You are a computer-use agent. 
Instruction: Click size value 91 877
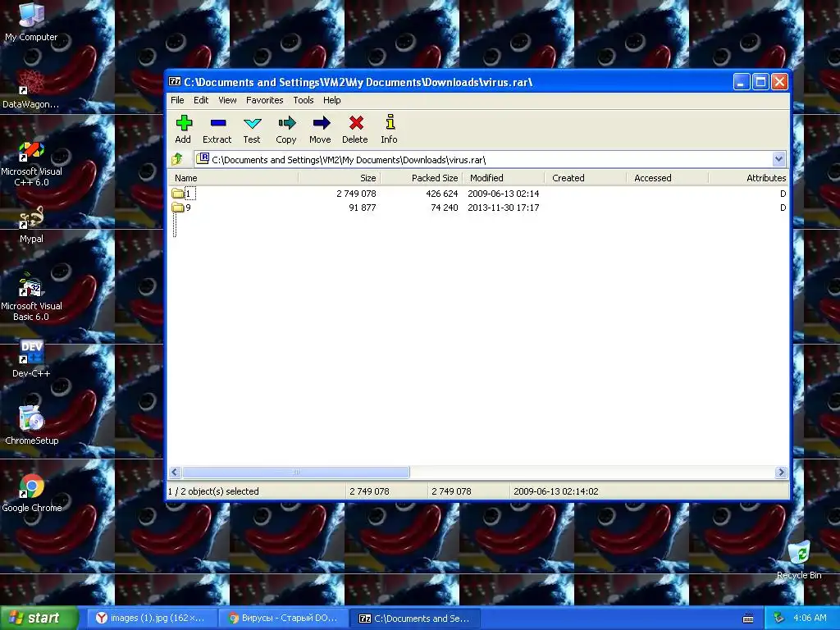pos(362,208)
